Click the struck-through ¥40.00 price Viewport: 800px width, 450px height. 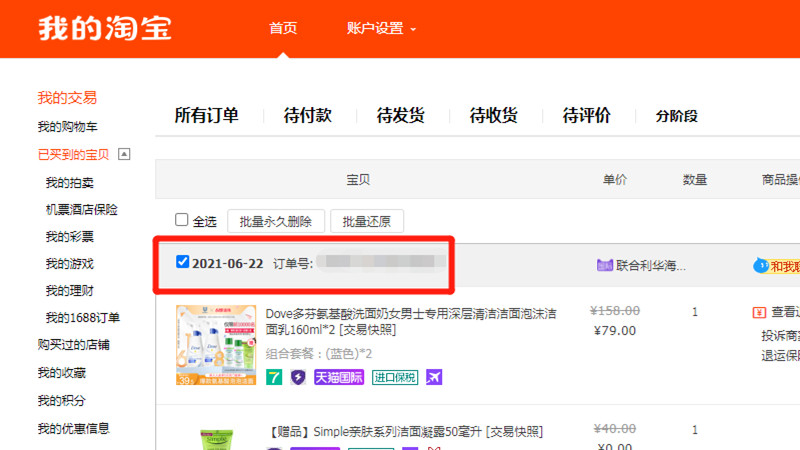pyautogui.click(x=615, y=429)
